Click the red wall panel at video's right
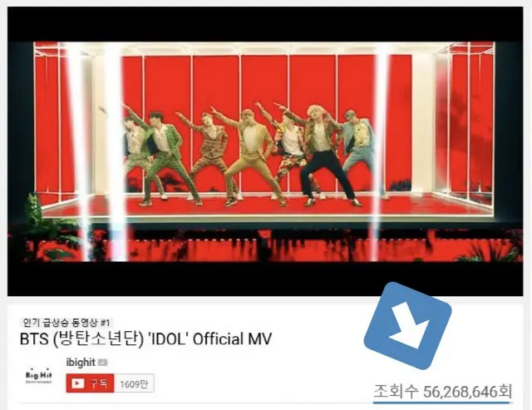 pyautogui.click(x=471, y=122)
